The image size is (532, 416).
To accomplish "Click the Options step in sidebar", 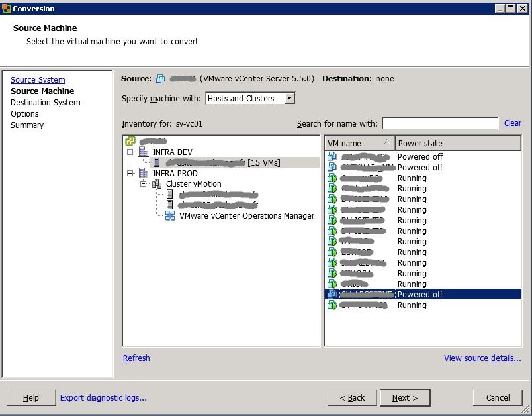I will (24, 113).
